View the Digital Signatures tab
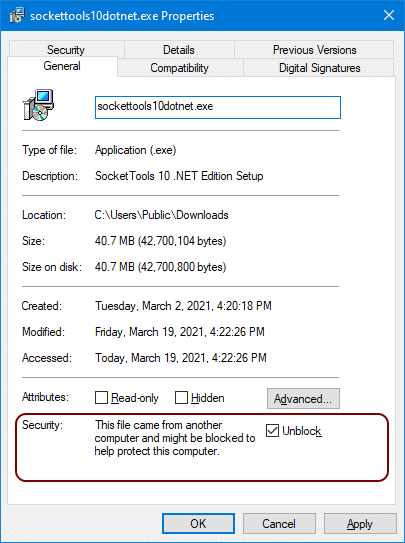Viewport: 405px width, 543px height. (320, 68)
